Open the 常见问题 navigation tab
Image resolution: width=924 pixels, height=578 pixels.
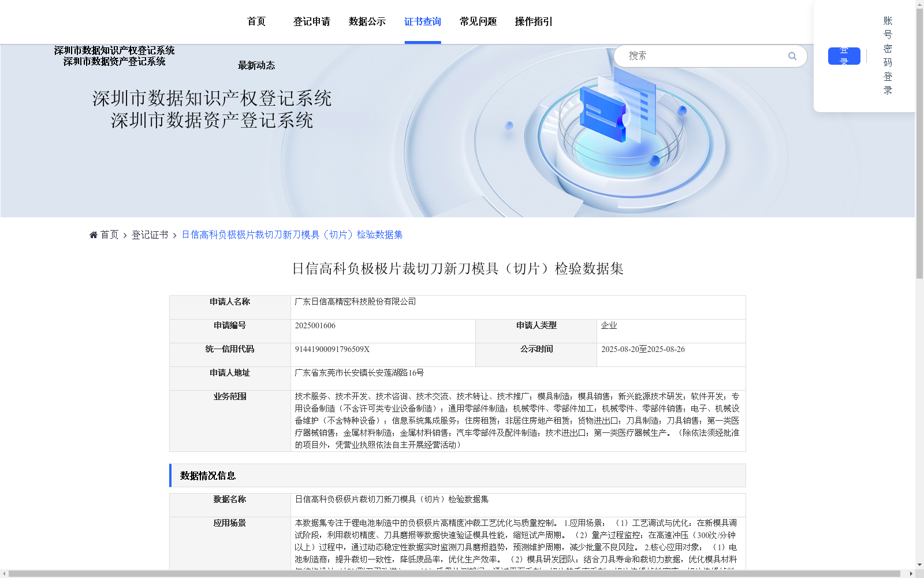[478, 21]
